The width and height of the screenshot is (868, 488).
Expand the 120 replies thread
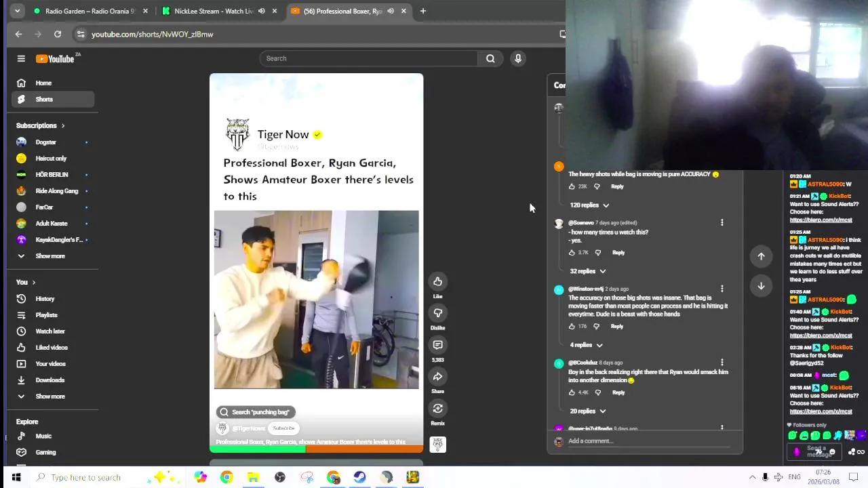589,205
